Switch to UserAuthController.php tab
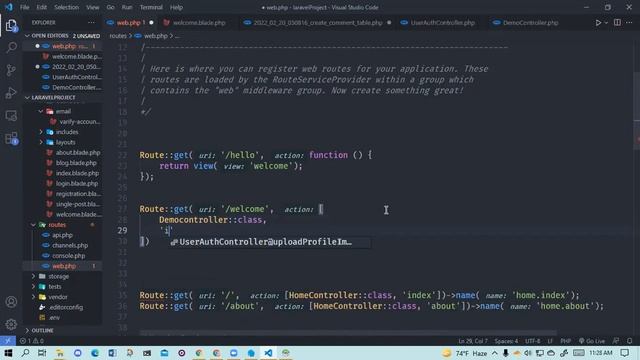This screenshot has width=640, height=360. (x=442, y=23)
